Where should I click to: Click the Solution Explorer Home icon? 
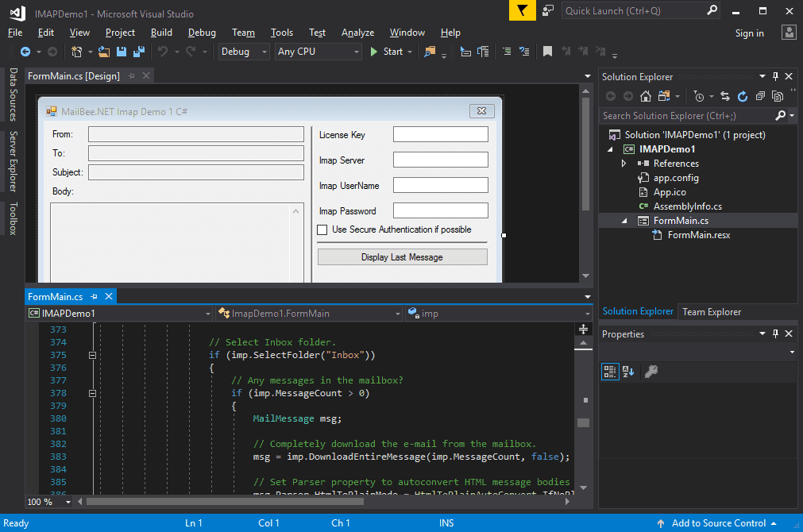point(646,96)
